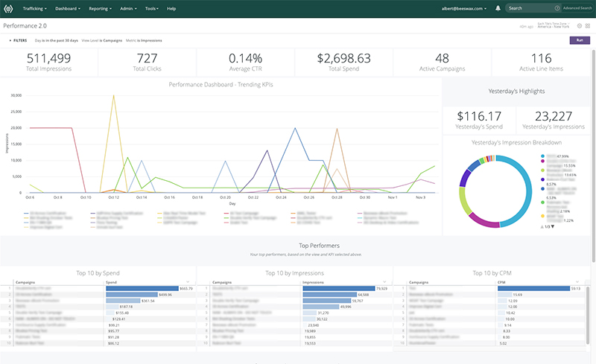
Task: Go to next page of donut legend
Action: (553, 226)
